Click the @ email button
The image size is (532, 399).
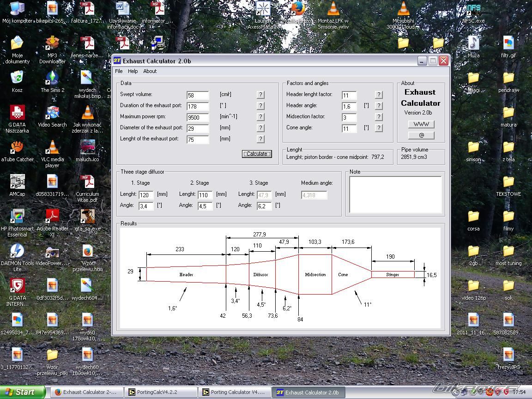click(x=421, y=135)
